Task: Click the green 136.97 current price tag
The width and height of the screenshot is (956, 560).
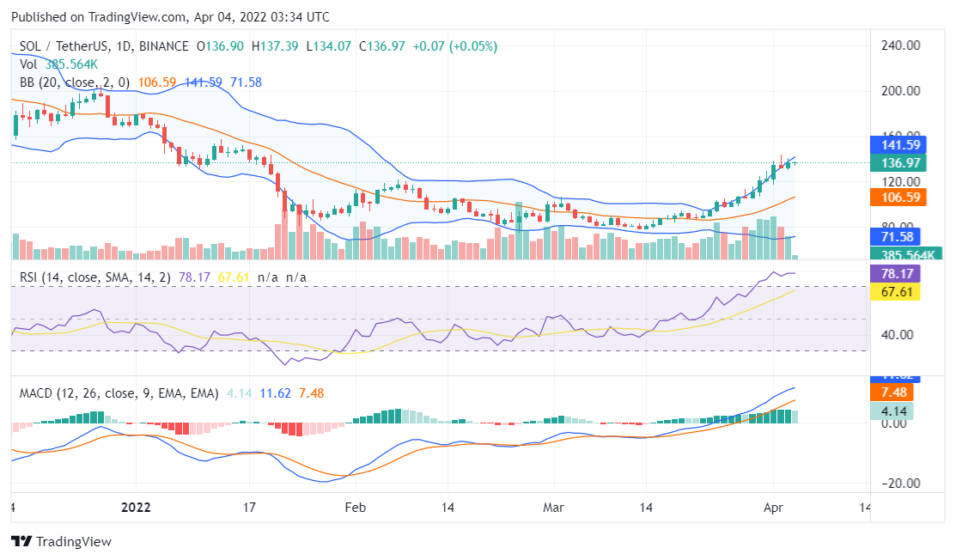Action: (895, 163)
